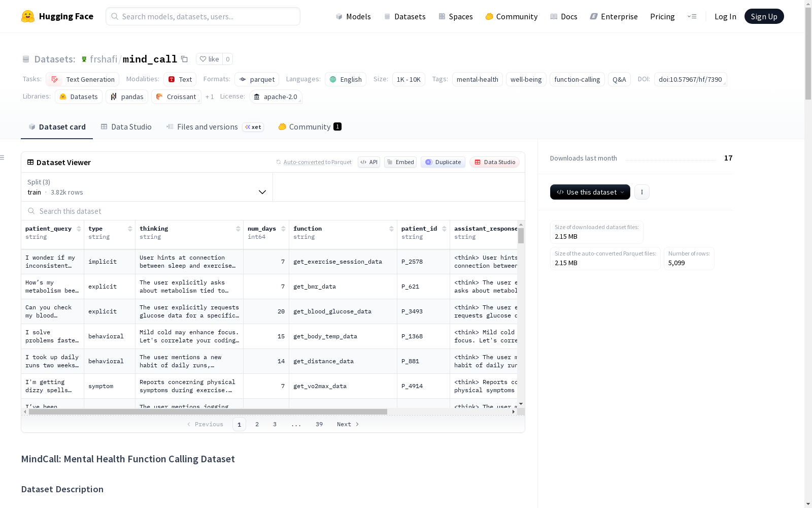Image resolution: width=812 pixels, height=508 pixels.
Task: Click the mental-health tag
Action: click(478, 79)
